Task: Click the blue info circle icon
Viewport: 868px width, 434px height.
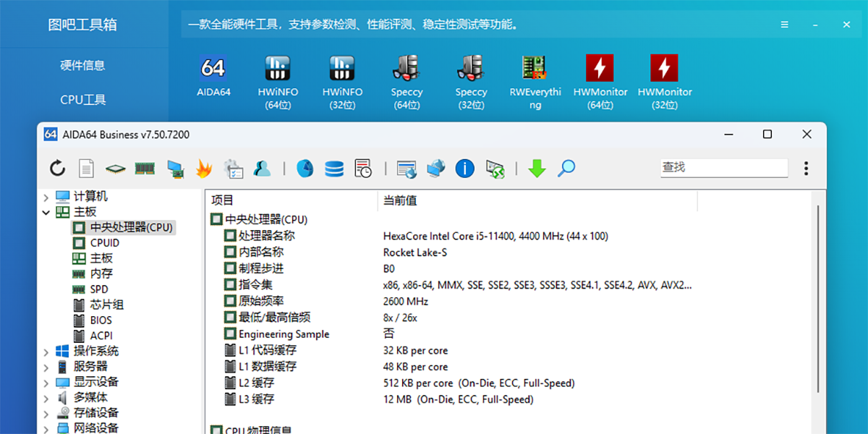Action: (x=464, y=169)
